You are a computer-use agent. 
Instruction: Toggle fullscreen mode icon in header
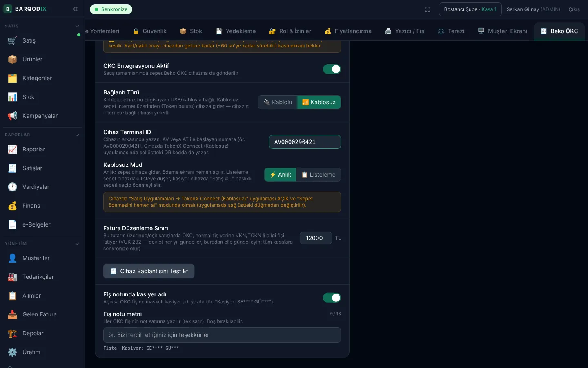click(428, 9)
